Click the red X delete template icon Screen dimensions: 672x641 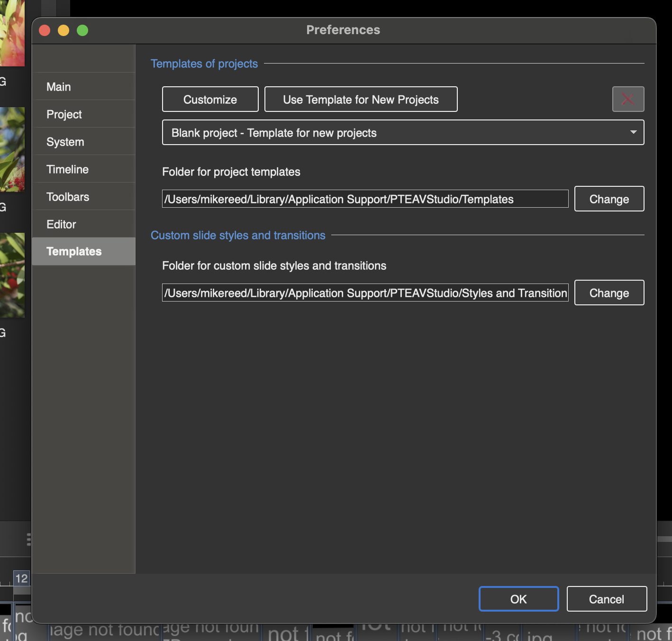coord(628,99)
